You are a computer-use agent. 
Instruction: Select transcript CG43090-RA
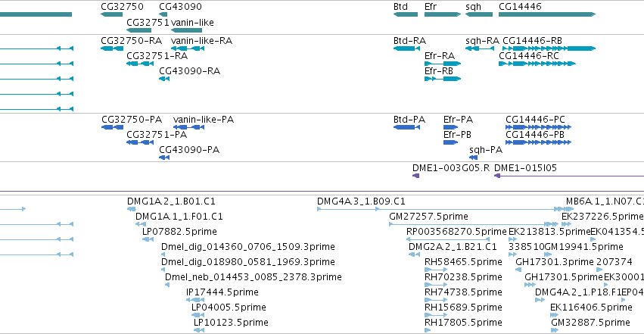tap(164, 79)
